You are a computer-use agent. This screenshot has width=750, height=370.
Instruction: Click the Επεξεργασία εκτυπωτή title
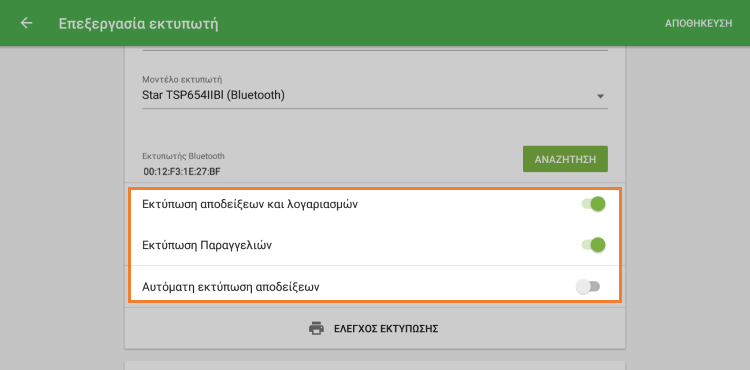pyautogui.click(x=138, y=23)
